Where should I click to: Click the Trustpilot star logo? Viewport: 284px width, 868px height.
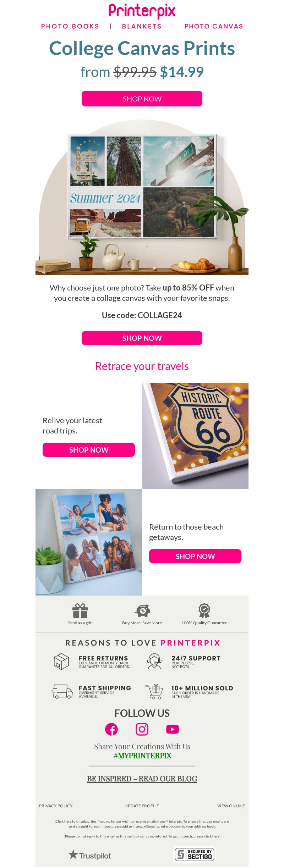pos(90,855)
